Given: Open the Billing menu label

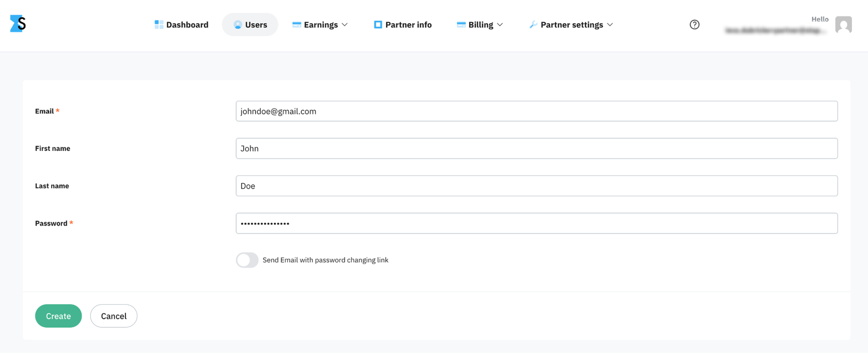Looking at the screenshot, I should tap(481, 25).
